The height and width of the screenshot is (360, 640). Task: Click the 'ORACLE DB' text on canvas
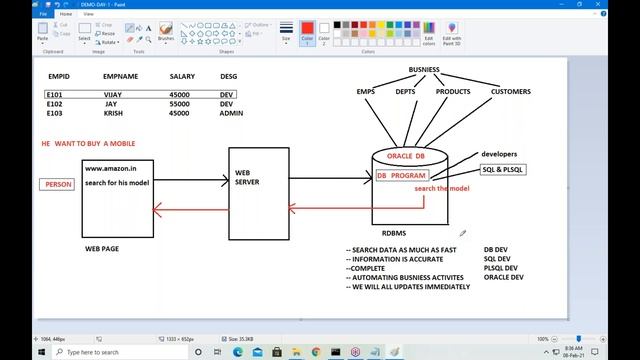[x=406, y=156]
